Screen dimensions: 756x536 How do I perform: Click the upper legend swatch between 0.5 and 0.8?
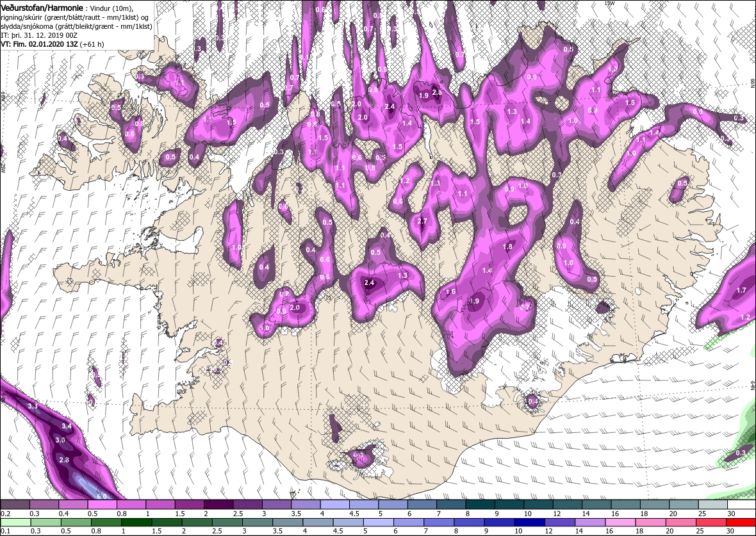[103, 504]
